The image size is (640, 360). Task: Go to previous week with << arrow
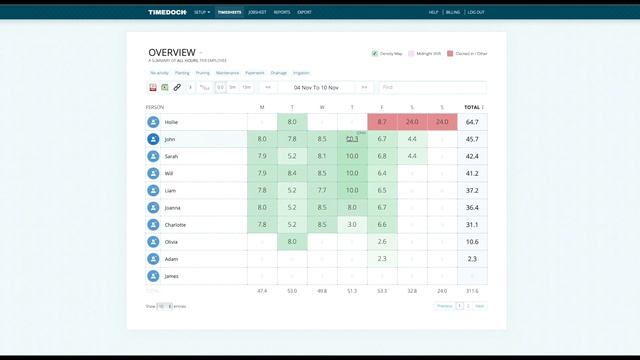[268, 87]
